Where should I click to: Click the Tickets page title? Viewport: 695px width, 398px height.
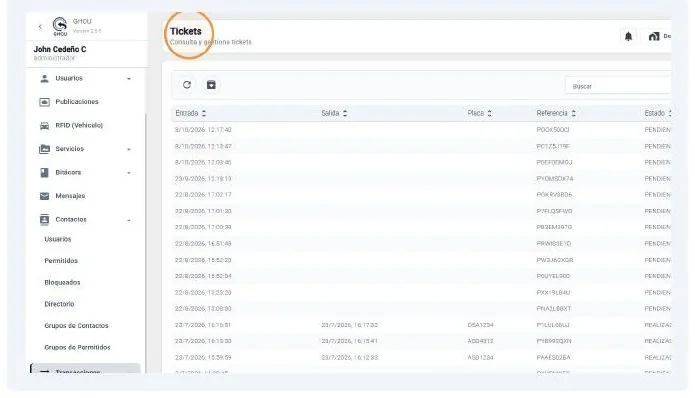pyautogui.click(x=186, y=31)
